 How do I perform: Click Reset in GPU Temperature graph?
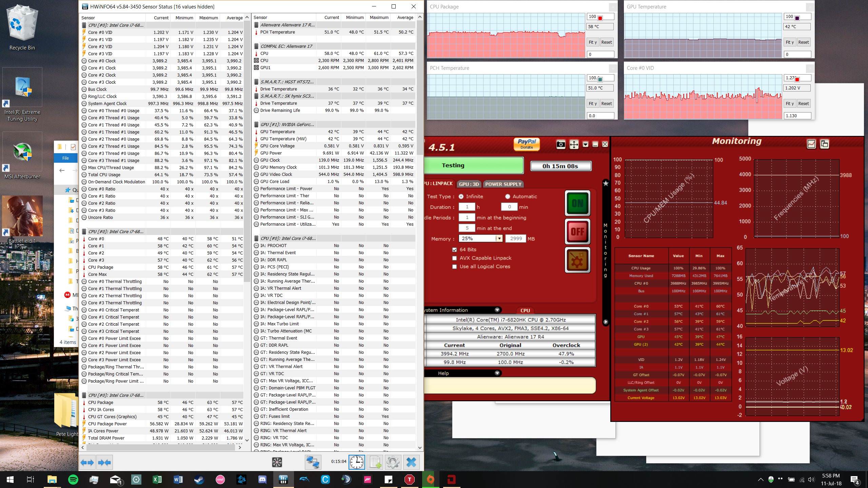click(804, 42)
